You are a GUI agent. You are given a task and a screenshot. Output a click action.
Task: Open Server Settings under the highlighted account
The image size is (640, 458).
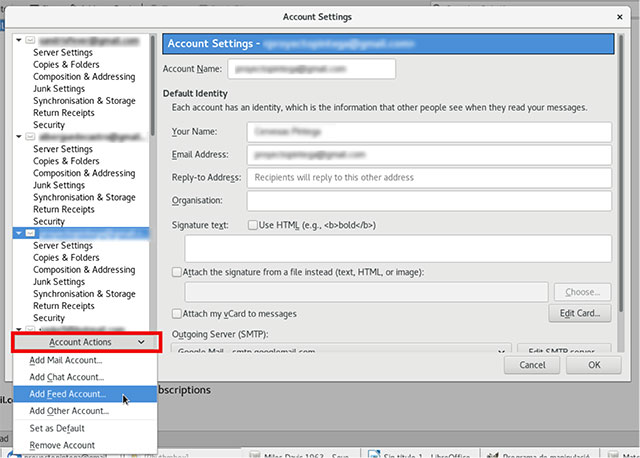pos(63,245)
